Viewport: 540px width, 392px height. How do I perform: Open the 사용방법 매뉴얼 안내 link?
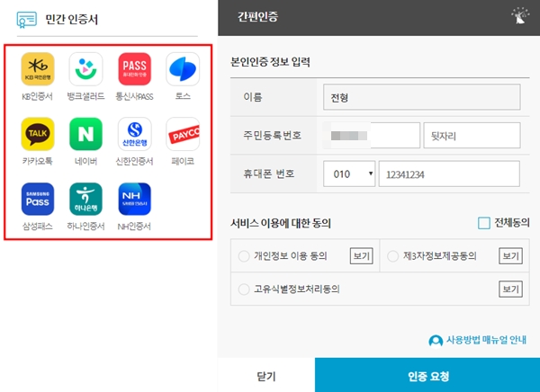coord(486,340)
